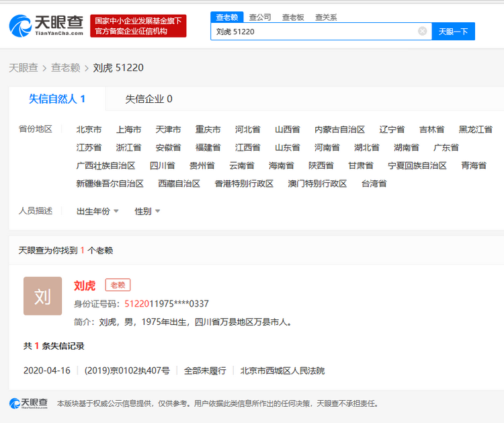Filter by 新疆维吾尔自治区 region

(110, 184)
